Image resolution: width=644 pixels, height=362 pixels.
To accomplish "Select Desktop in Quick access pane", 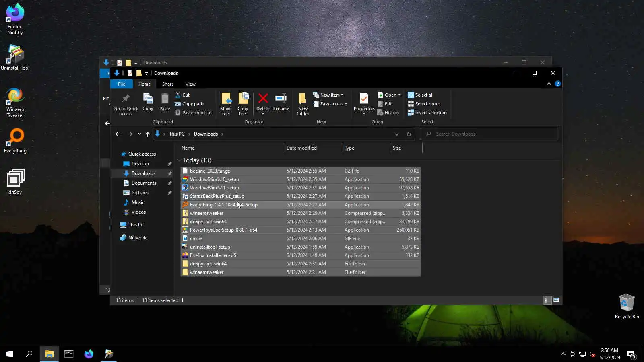I will pos(140,164).
